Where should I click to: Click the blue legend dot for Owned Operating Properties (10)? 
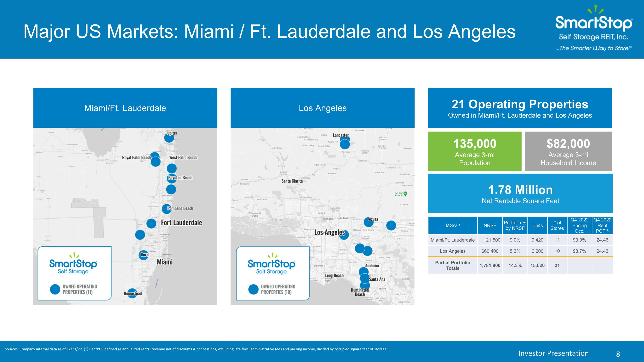point(253,289)
